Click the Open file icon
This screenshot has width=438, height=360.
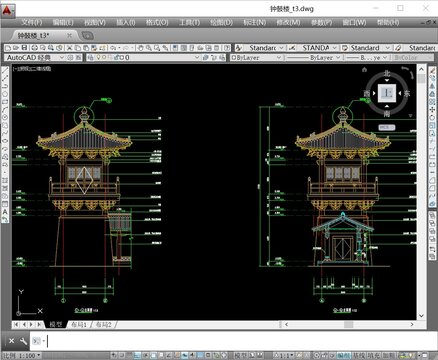coord(16,48)
